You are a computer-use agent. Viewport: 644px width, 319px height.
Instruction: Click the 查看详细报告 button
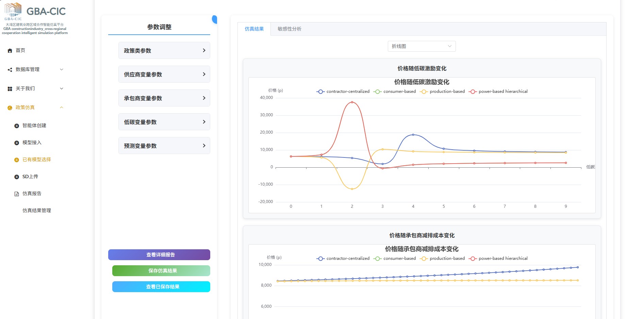[x=159, y=255]
